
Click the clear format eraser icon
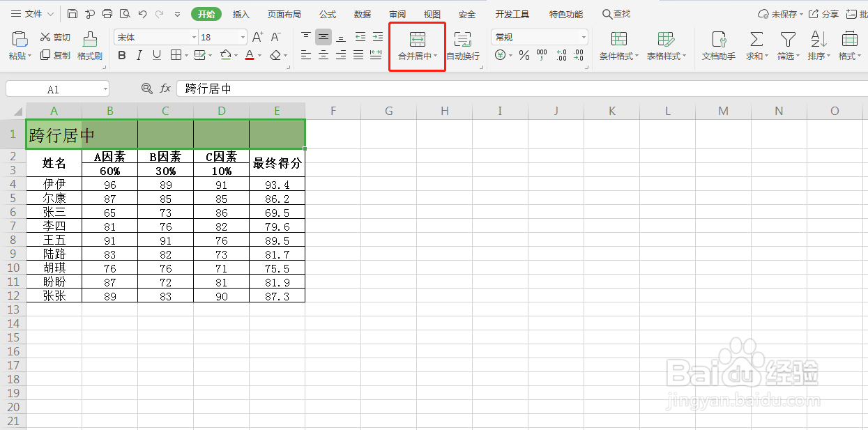pyautogui.click(x=276, y=55)
